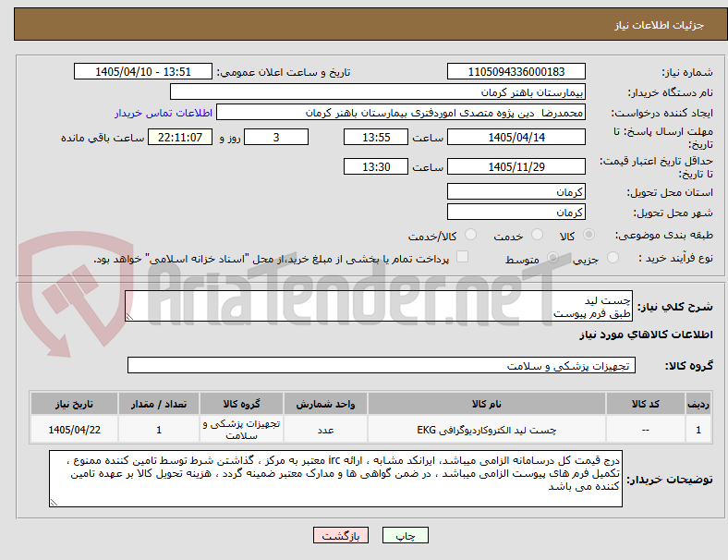Viewport: 728px width, 560px height.
Task: Click the validity time field 13:30
Action: pyautogui.click(x=376, y=166)
